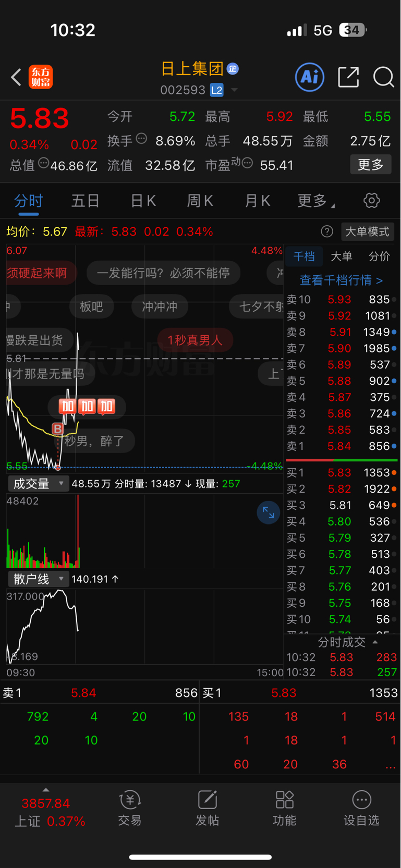Tap stock name 日上集团

(x=192, y=68)
